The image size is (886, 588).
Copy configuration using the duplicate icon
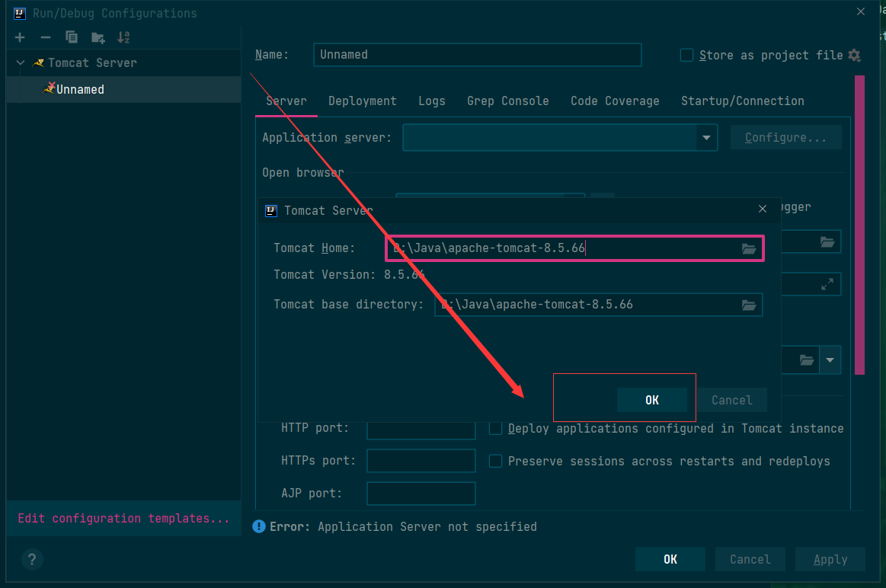pyautogui.click(x=72, y=37)
